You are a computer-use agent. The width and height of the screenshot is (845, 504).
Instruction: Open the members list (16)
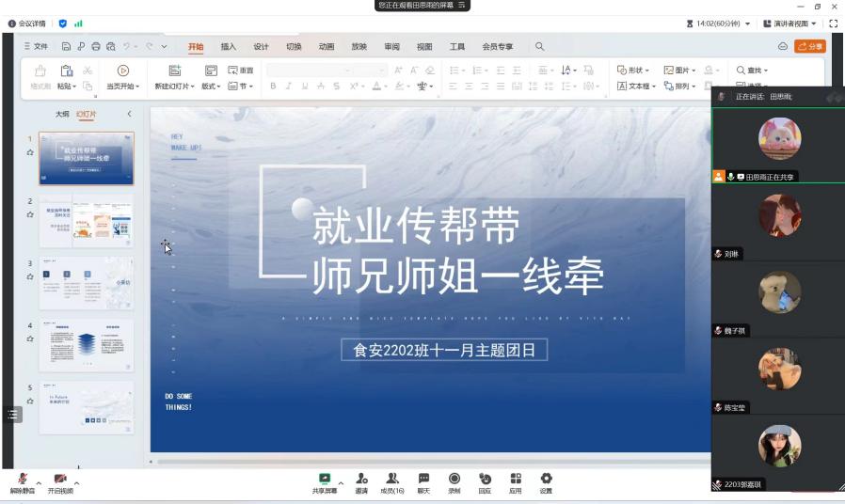392,480
